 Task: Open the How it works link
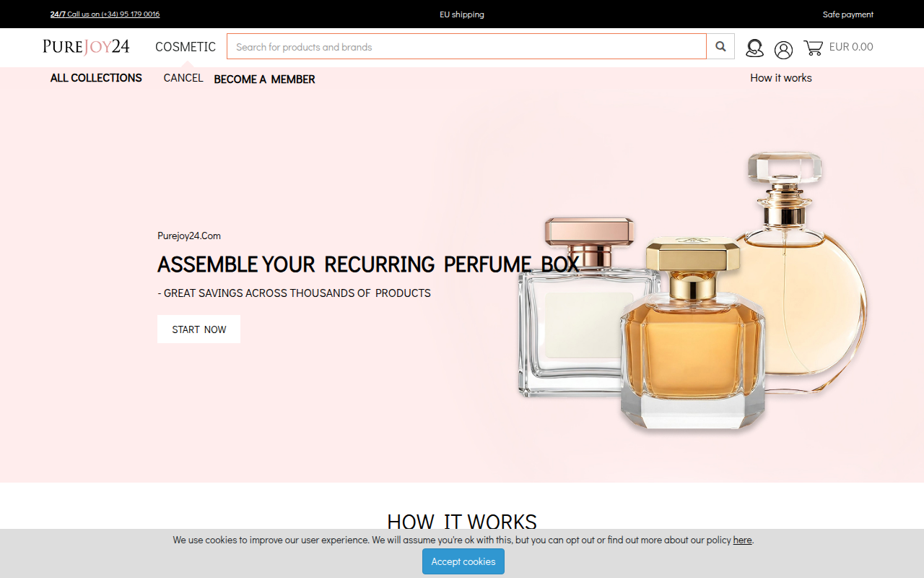pyautogui.click(x=781, y=78)
